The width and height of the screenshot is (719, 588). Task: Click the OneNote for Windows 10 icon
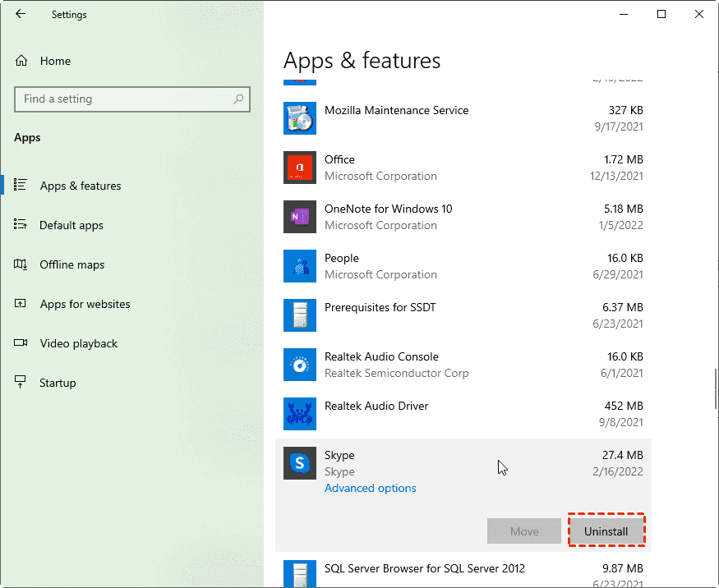click(299, 217)
